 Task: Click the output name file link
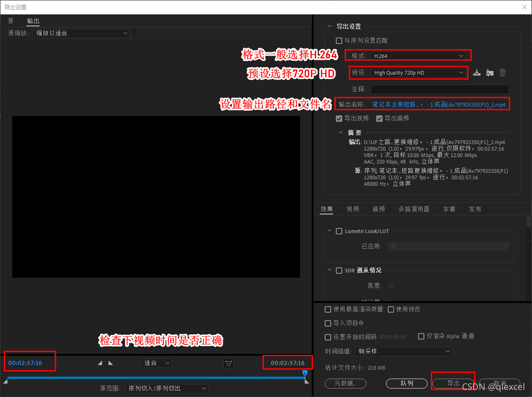[439, 104]
